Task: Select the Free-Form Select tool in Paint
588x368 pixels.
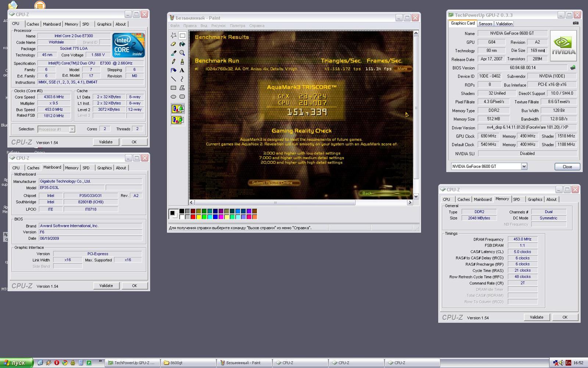Action: coord(173,36)
